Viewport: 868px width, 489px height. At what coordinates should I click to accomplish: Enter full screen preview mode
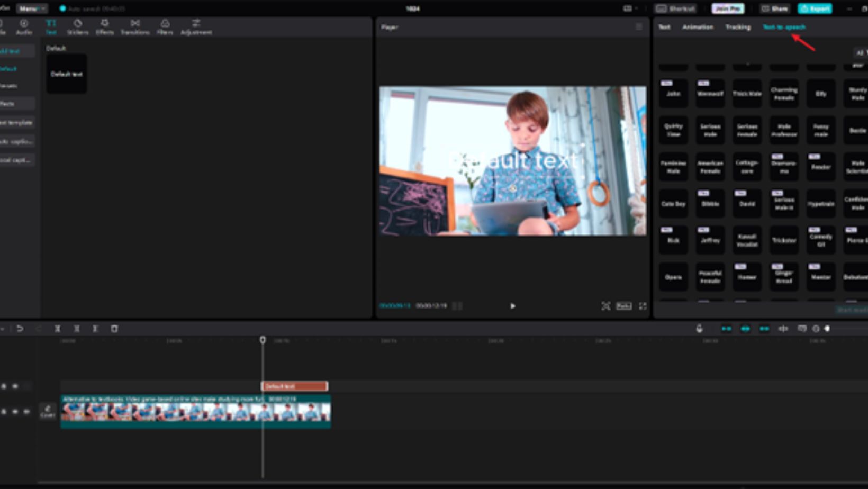[643, 306]
